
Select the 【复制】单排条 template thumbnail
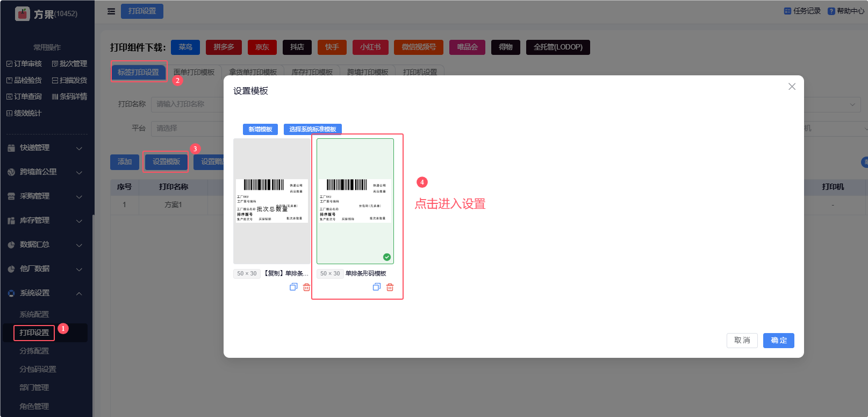272,201
